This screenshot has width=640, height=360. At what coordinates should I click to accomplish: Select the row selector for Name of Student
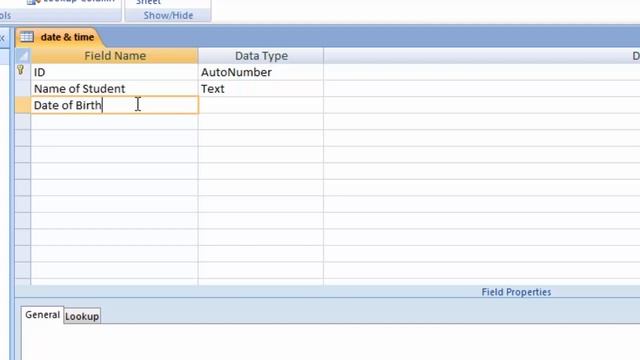pyautogui.click(x=23, y=89)
